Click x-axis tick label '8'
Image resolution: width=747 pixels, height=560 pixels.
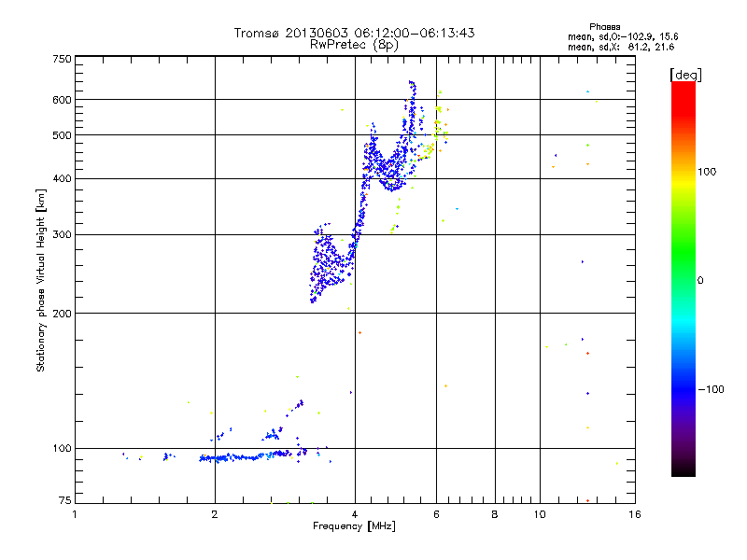495,514
